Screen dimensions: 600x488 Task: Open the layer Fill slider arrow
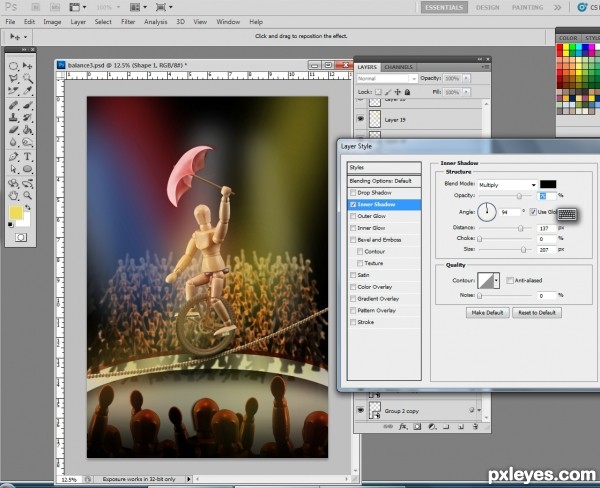tap(466, 92)
